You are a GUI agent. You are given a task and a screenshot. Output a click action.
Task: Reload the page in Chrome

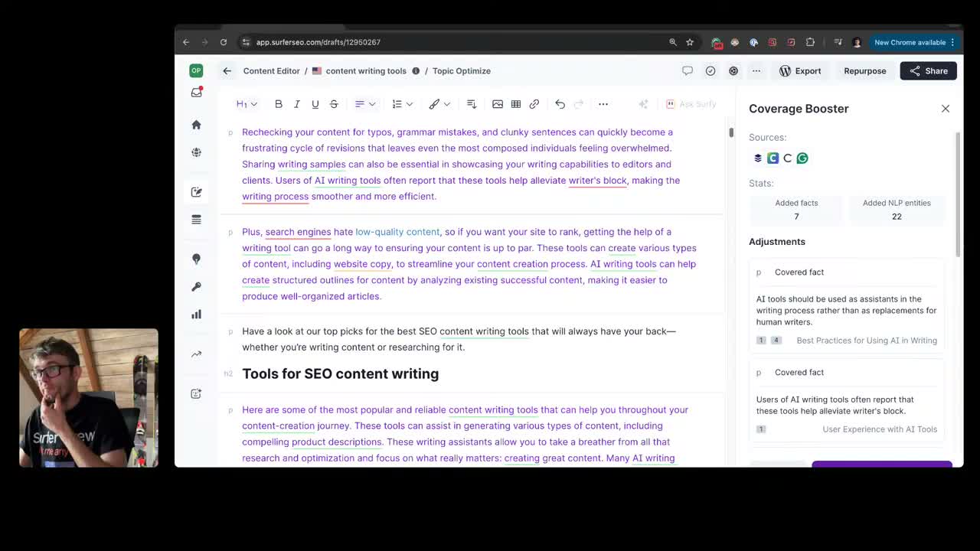pyautogui.click(x=224, y=42)
